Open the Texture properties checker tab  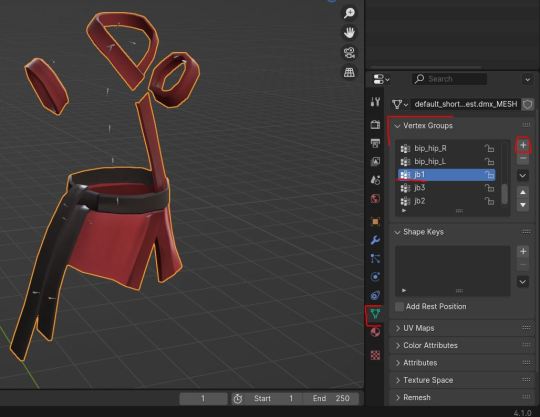tap(375, 355)
